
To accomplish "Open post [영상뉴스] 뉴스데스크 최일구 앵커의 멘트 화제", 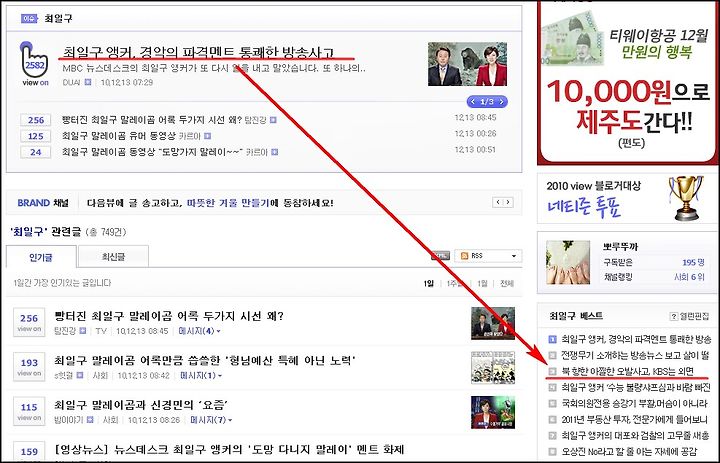I will click(x=229, y=449).
